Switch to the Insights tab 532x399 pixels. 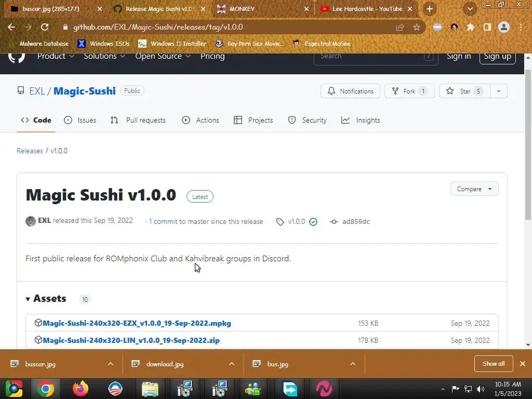pos(361,120)
